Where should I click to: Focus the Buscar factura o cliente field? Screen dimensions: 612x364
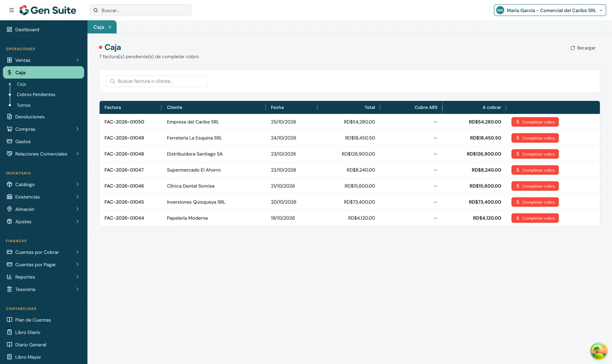pyautogui.click(x=157, y=81)
